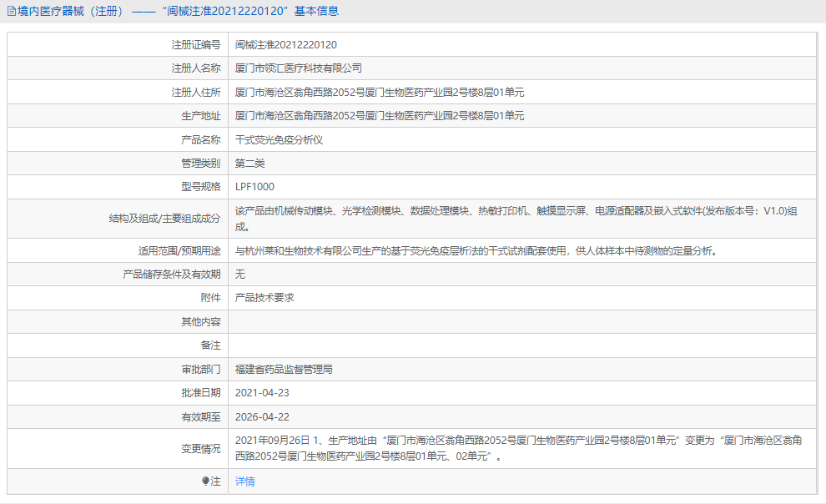Screen dimensions: 826x504
Task: Click the 注册人住所 label
Action: (196, 92)
